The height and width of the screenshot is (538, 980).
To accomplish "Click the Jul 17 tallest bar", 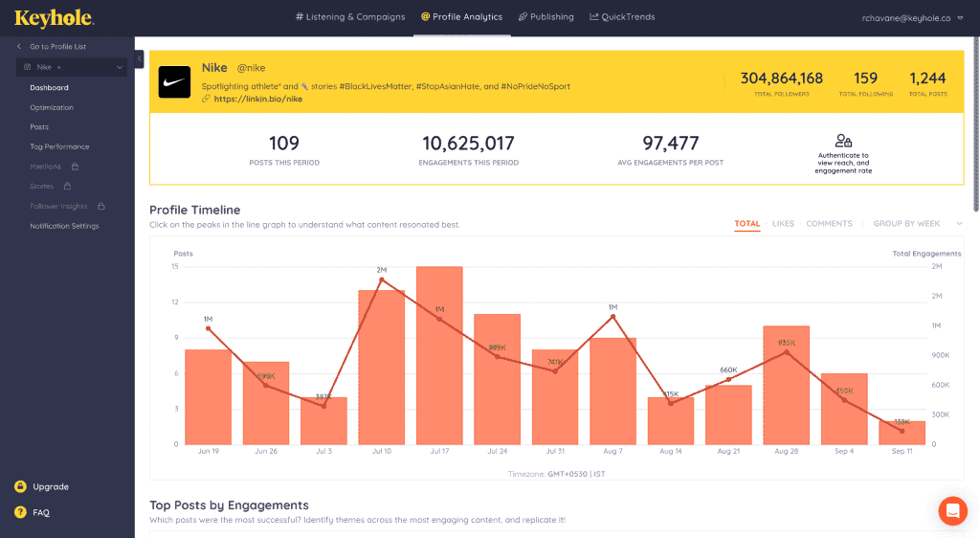I will click(x=439, y=355).
